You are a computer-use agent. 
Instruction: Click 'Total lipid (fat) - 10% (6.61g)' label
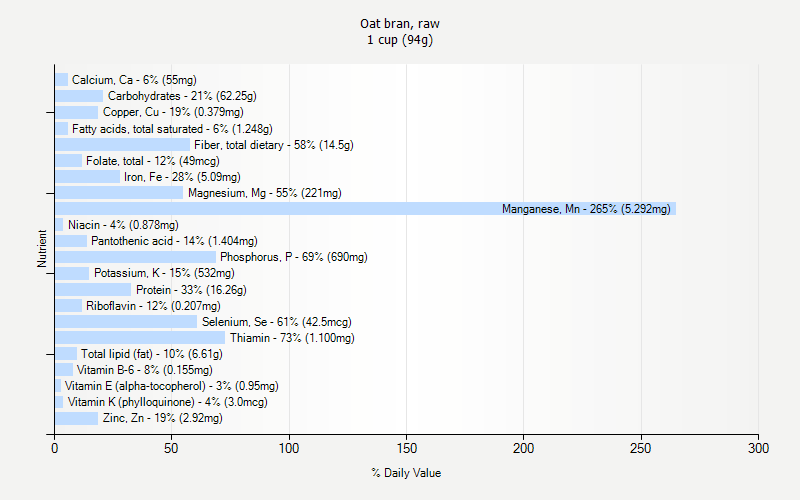[152, 354]
